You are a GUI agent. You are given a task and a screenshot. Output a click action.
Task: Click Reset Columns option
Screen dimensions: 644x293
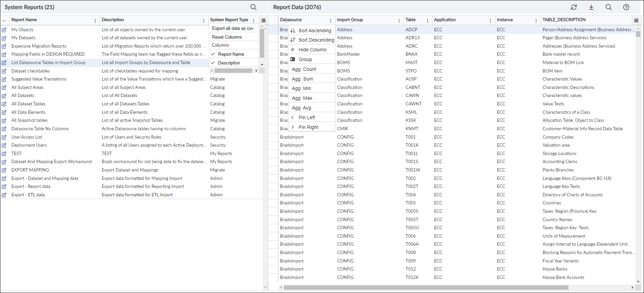click(234, 37)
